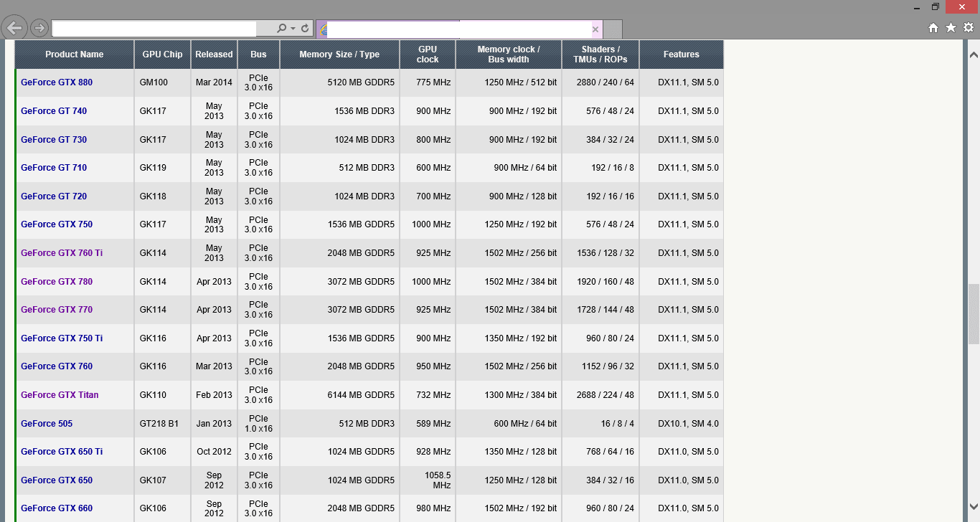Open the GeForce GTX 660 link
The image size is (980, 522).
pyautogui.click(x=57, y=508)
